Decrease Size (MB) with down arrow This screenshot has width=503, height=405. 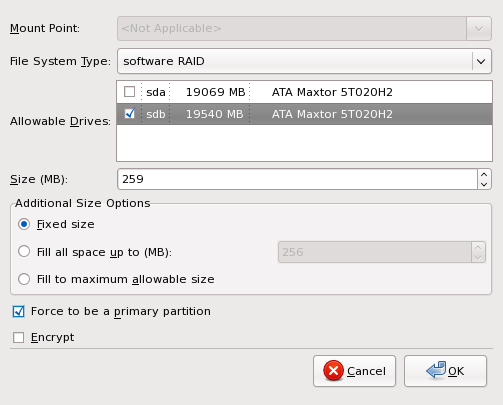(484, 184)
